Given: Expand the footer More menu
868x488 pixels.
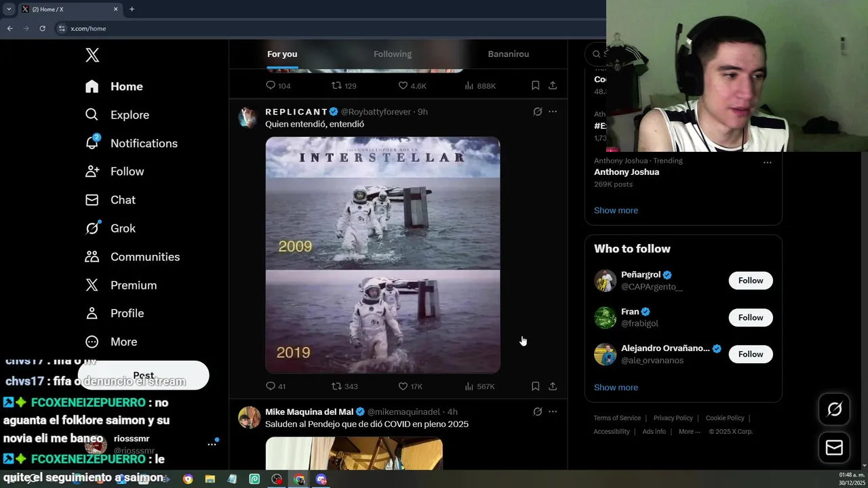Looking at the screenshot, I should point(689,432).
